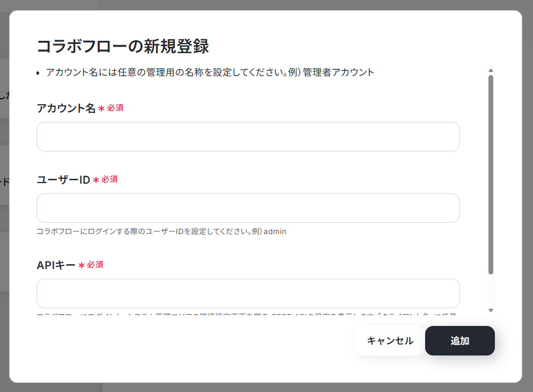Click the helper text mentioning admin
This screenshot has height=392, width=533.
pos(162,231)
